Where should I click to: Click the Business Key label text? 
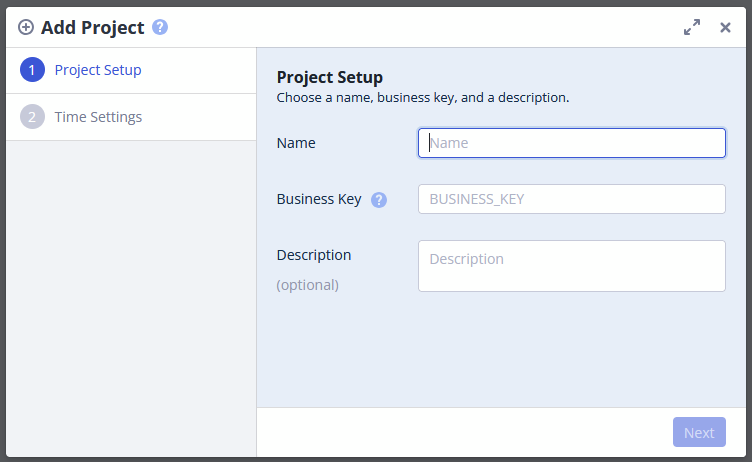(319, 199)
